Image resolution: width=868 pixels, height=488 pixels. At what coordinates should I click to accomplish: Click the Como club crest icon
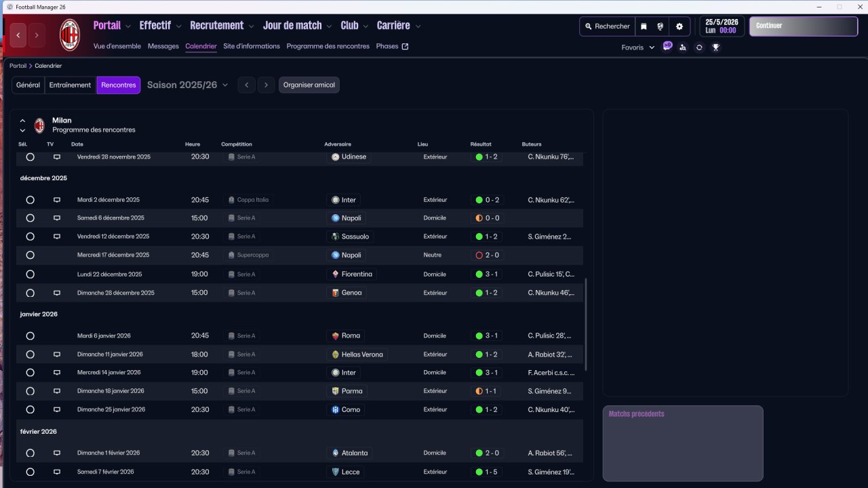(335, 409)
